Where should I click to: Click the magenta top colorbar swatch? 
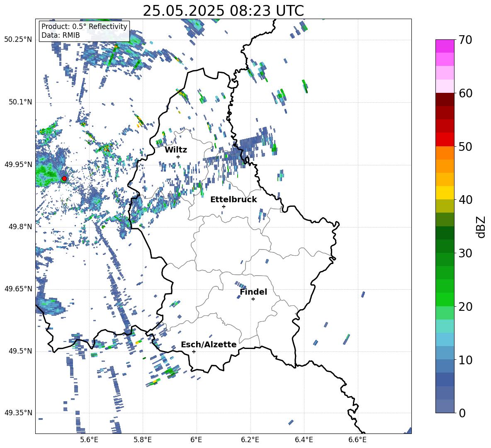click(x=445, y=46)
